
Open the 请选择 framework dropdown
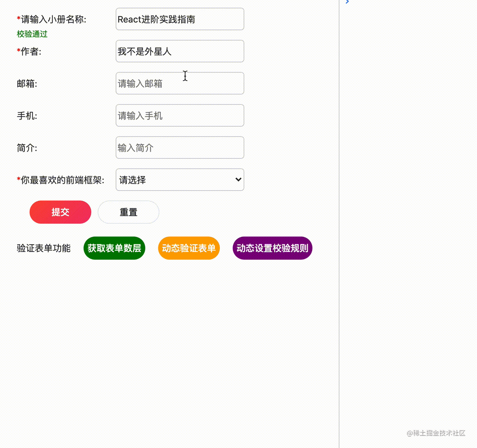coord(180,180)
